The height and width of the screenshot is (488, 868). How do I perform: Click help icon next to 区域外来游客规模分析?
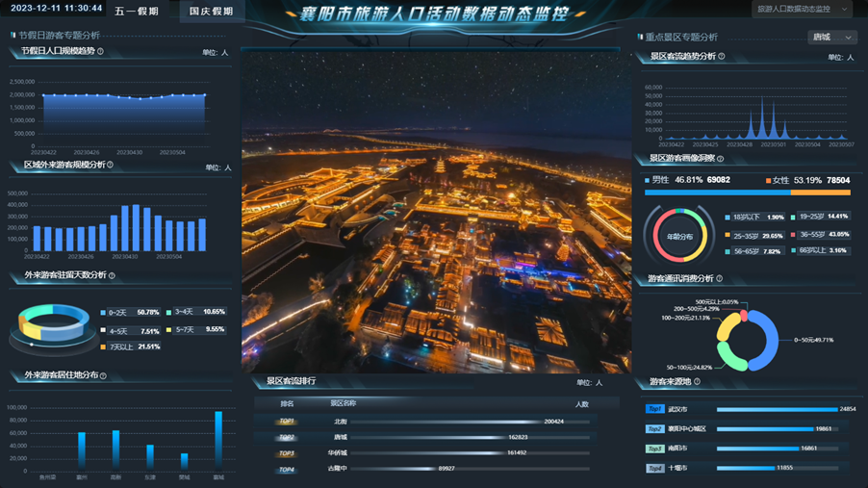click(x=111, y=166)
